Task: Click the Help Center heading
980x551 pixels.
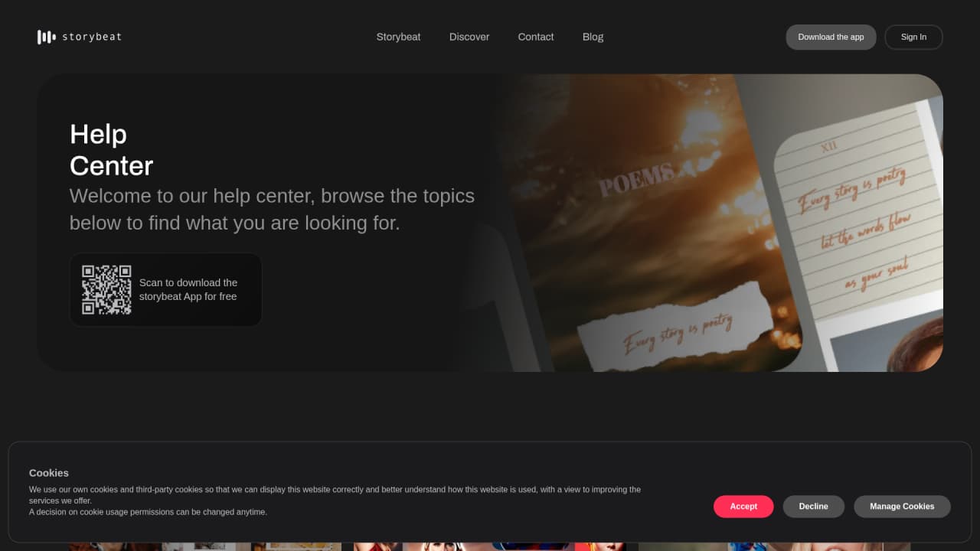Action: click(x=111, y=150)
